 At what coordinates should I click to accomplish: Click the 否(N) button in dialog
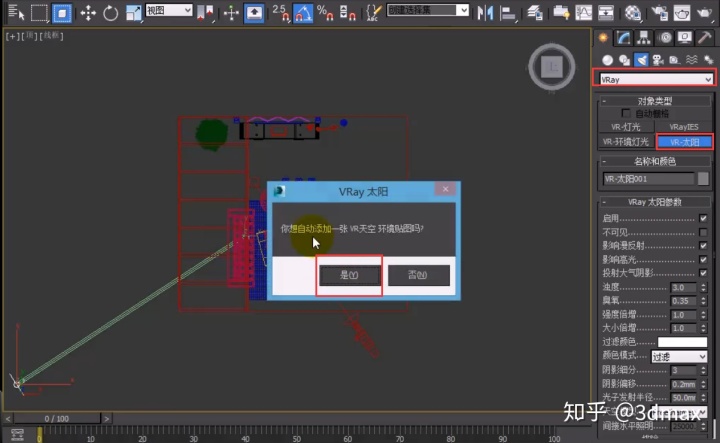point(418,275)
